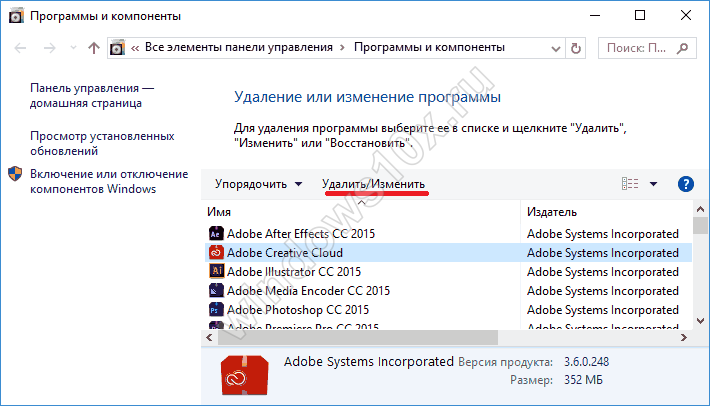The image size is (710, 406).
Task: Click Программы и компоненты breadcrumb
Action: (x=429, y=48)
